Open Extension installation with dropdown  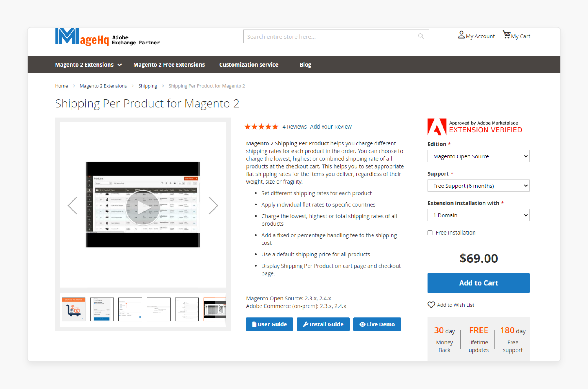coord(478,215)
